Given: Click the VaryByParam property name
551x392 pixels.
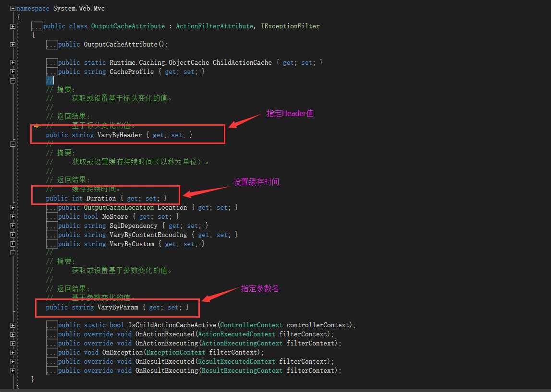Looking at the screenshot, I should click(118, 308).
